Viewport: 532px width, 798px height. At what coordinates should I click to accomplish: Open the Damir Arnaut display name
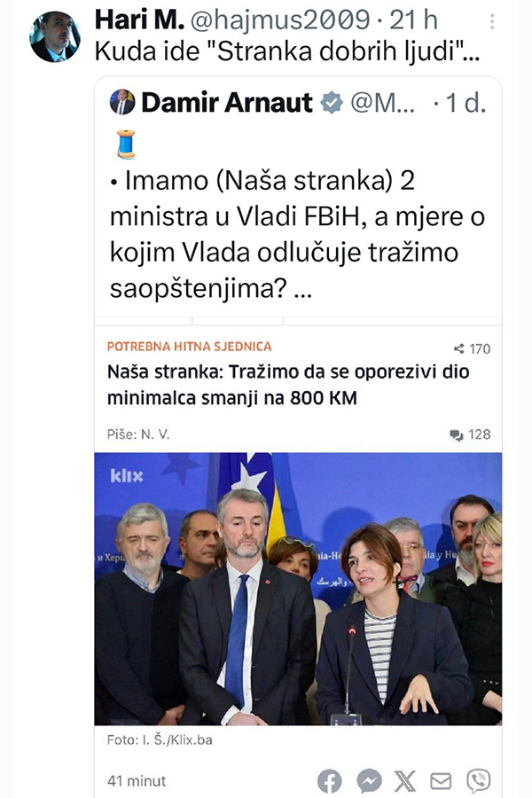(227, 102)
